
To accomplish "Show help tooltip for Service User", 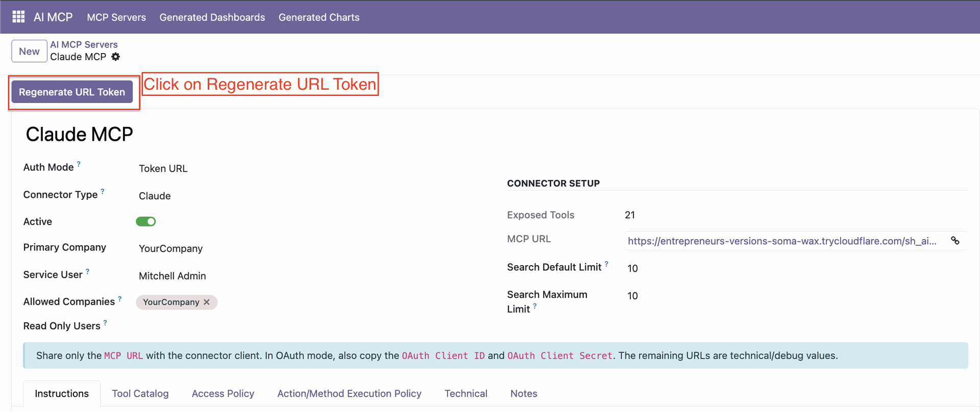I will coord(87,272).
